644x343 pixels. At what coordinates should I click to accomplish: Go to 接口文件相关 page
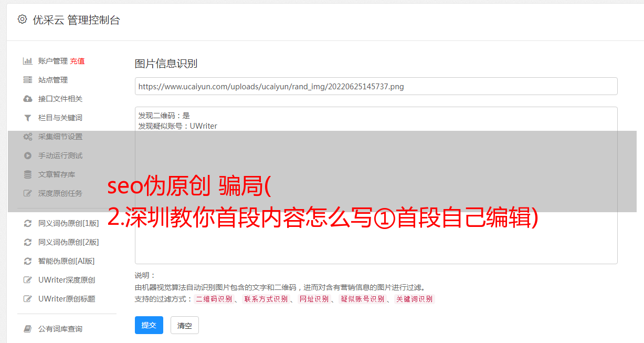coord(60,99)
